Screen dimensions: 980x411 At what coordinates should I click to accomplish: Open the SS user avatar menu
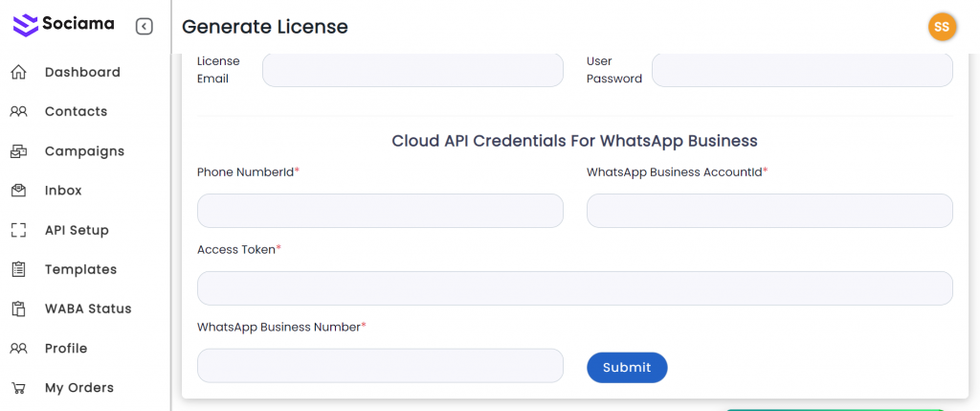pos(942,27)
